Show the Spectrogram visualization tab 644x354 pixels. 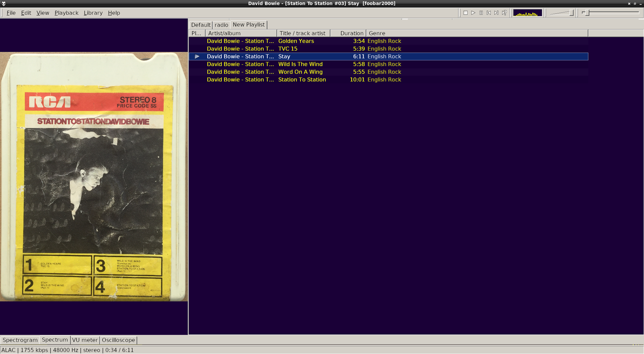(x=20, y=340)
